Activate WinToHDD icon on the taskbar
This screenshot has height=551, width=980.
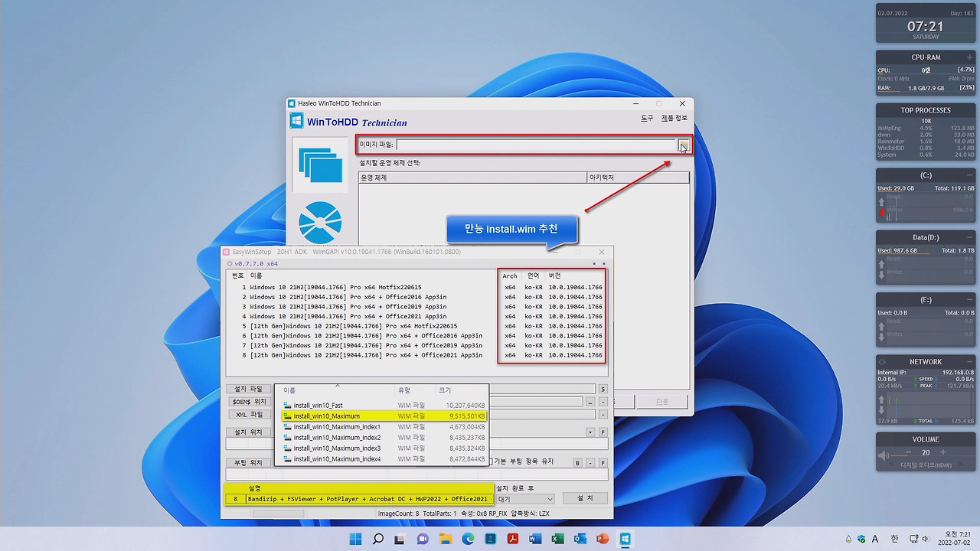[x=625, y=539]
